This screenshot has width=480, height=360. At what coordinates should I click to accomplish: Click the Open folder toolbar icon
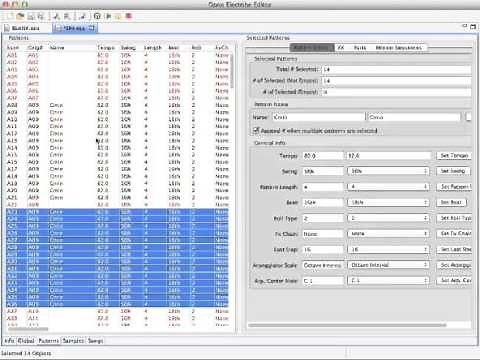[21, 16]
